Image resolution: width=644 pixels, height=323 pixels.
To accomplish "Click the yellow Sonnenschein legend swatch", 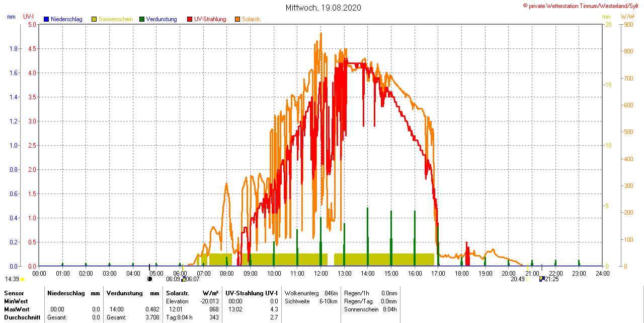I will (94, 19).
